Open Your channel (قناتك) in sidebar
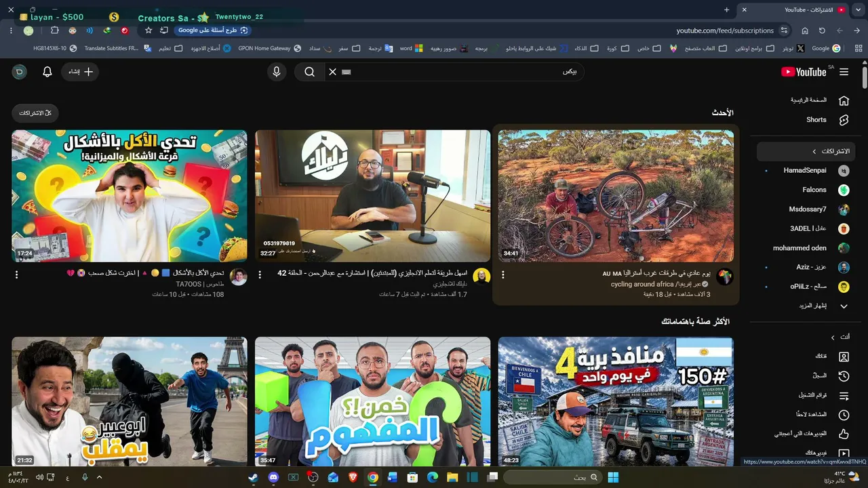The image size is (868, 488). coord(806,357)
